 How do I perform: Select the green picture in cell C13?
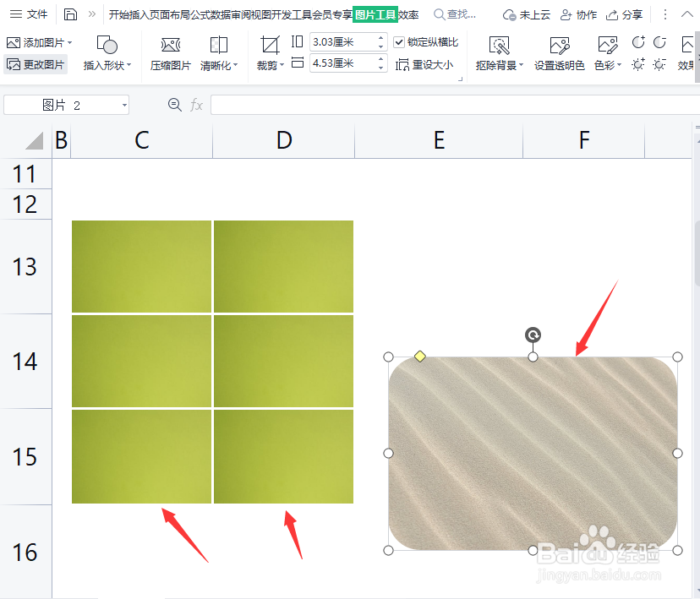(x=141, y=266)
